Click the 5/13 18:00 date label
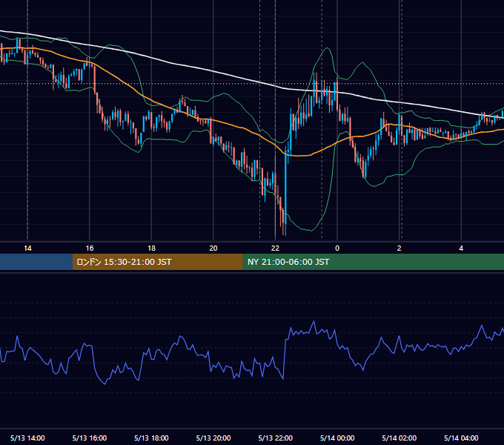Screen dimensions: 504x445 click(151, 438)
